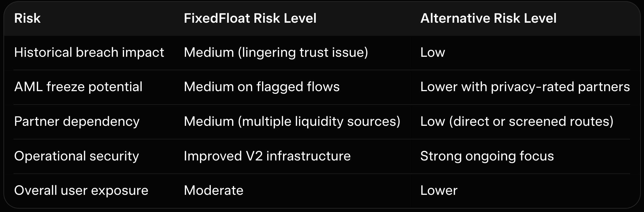Click the Operational security row label
Viewport: 644px width, 212px height.
click(x=77, y=156)
